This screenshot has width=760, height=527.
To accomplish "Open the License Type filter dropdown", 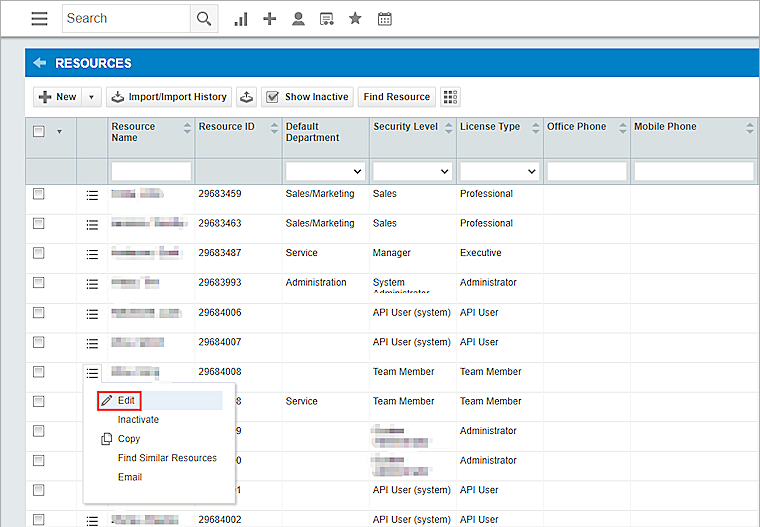I will (x=497, y=171).
